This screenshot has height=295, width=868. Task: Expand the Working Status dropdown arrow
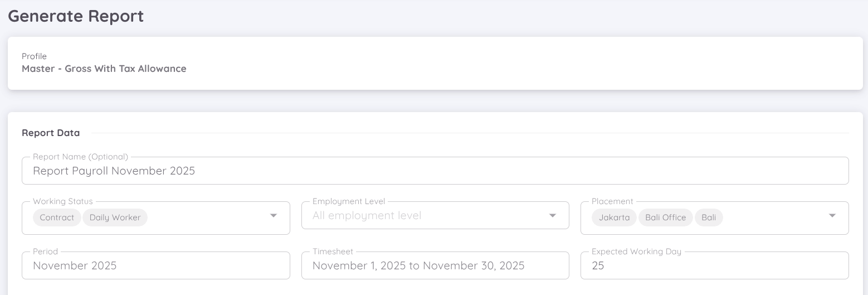(x=274, y=216)
